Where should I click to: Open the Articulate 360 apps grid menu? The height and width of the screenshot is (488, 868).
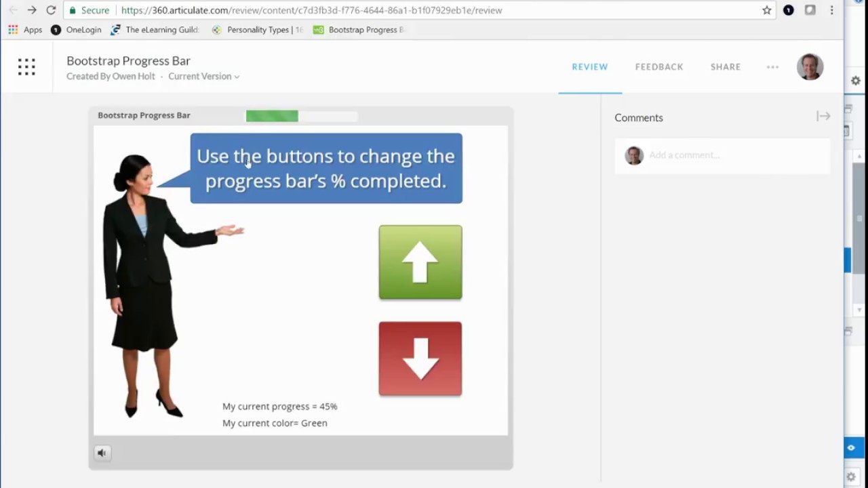click(26, 66)
